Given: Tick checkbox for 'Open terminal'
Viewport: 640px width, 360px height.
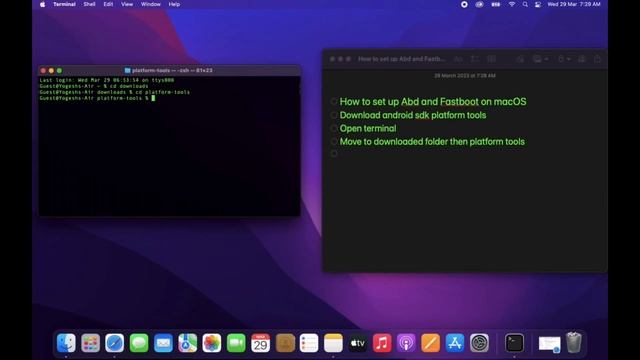Looking at the screenshot, I should point(334,129).
